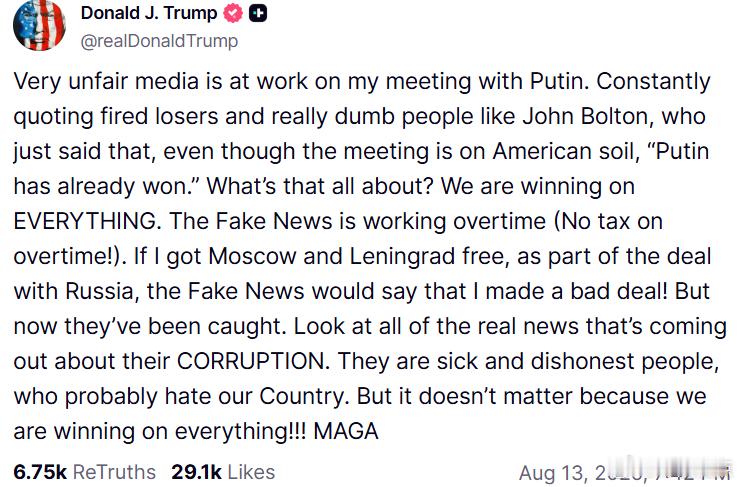741x487 pixels.
Task: View the 29.1k Likes count
Action: [x=196, y=472]
